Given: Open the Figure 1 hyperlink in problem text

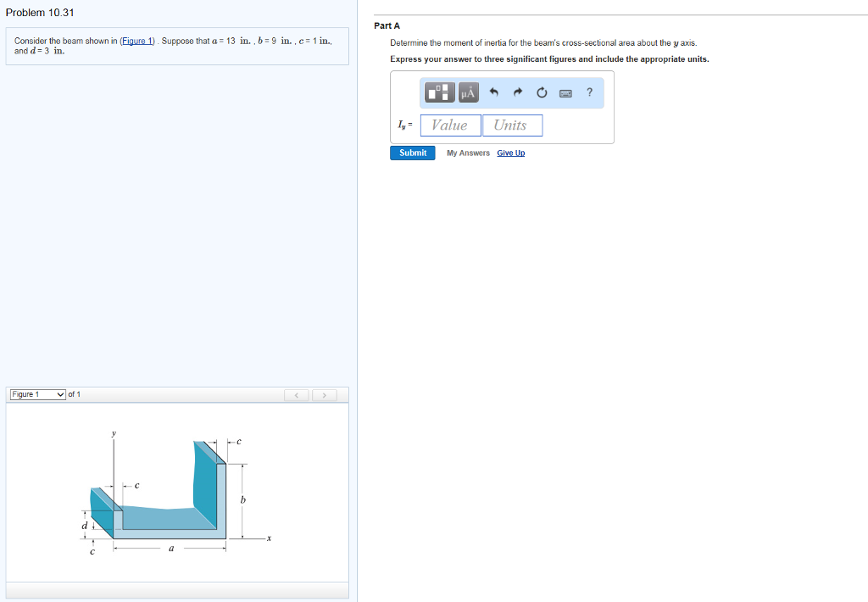Looking at the screenshot, I should [x=136, y=39].
